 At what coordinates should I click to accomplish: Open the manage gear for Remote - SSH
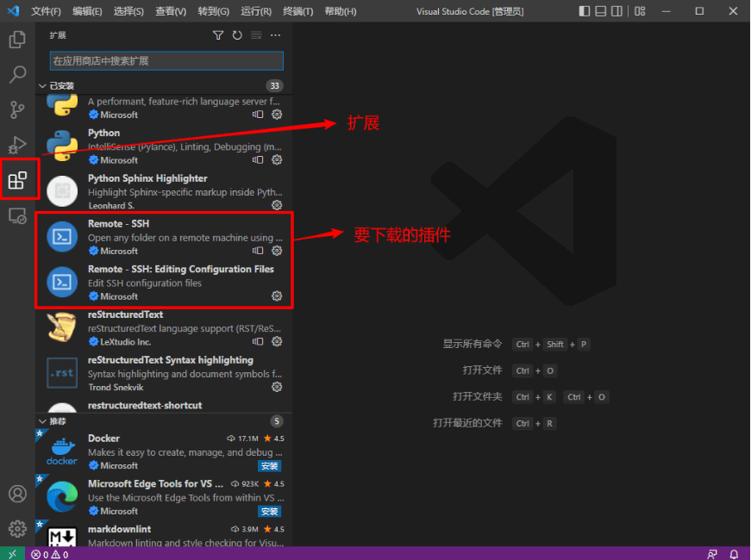(x=277, y=251)
